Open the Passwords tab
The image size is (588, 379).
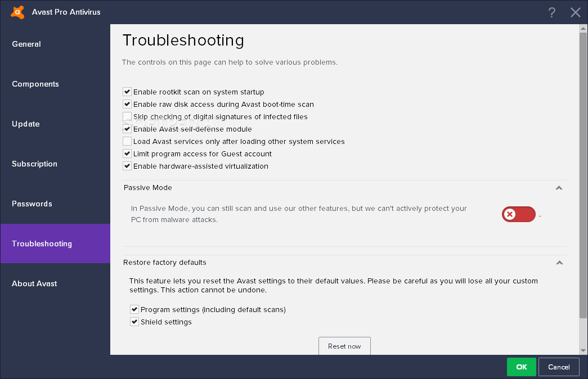(56, 204)
